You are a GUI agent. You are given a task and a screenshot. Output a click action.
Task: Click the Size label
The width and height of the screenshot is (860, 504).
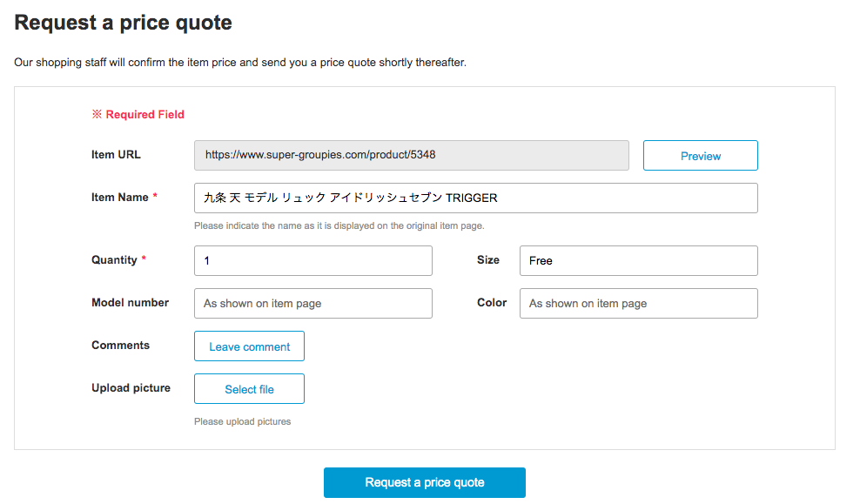488,260
